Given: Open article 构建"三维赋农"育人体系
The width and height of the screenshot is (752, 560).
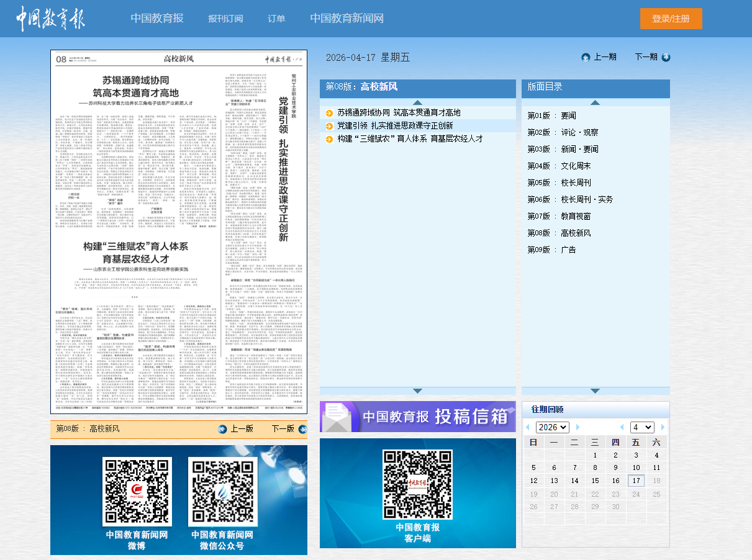Looking at the screenshot, I should click(410, 139).
